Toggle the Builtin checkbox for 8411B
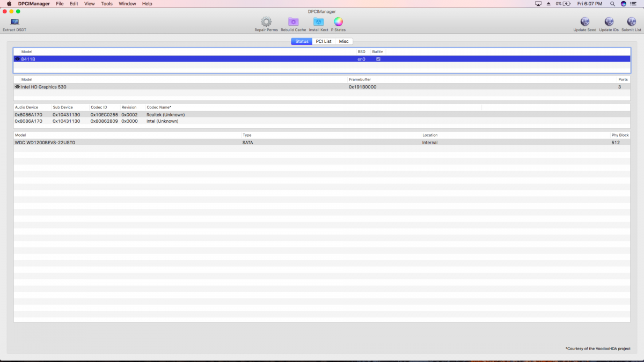This screenshot has width=644, height=362. click(378, 59)
